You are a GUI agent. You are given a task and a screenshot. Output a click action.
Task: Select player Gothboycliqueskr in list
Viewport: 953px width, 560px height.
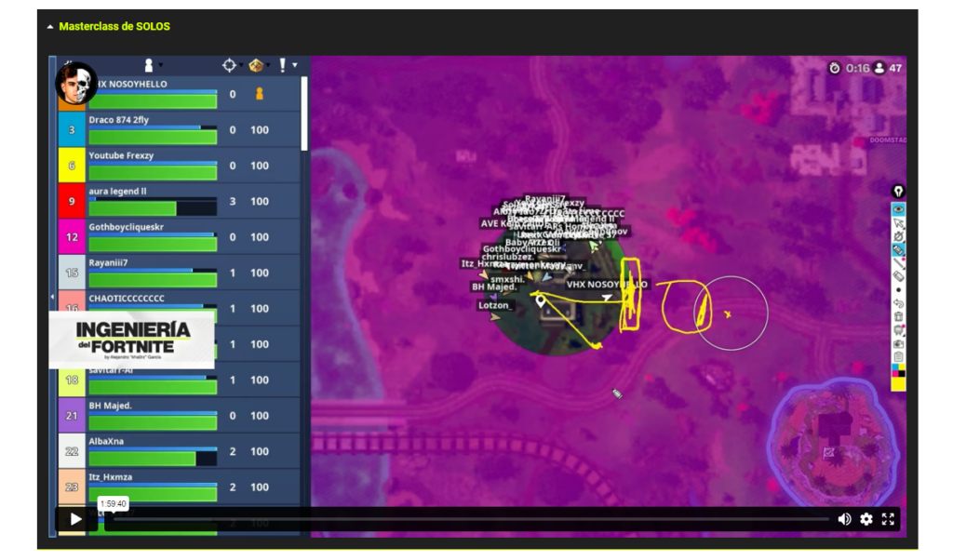180,237
